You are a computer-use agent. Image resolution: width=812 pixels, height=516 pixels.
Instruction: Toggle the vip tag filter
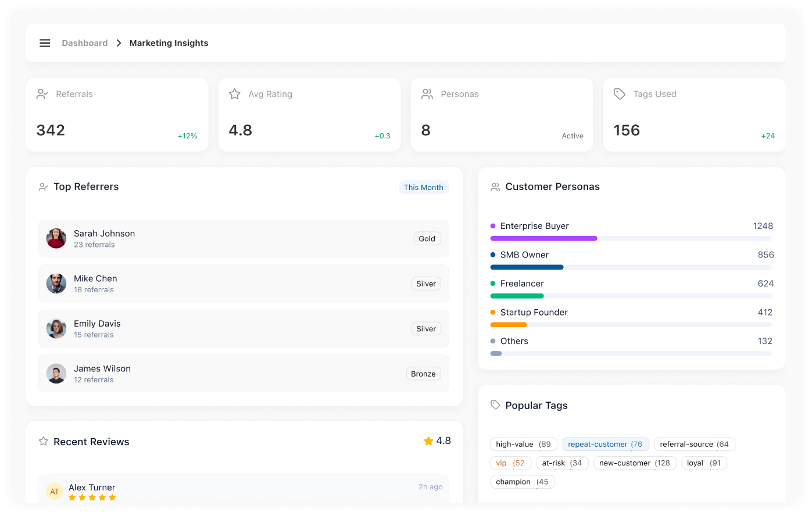tap(510, 463)
